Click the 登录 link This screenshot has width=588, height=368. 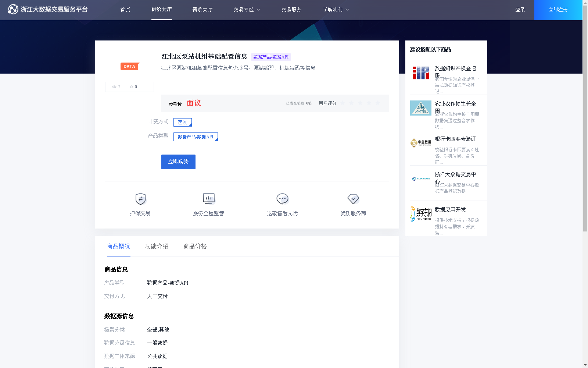point(520,10)
